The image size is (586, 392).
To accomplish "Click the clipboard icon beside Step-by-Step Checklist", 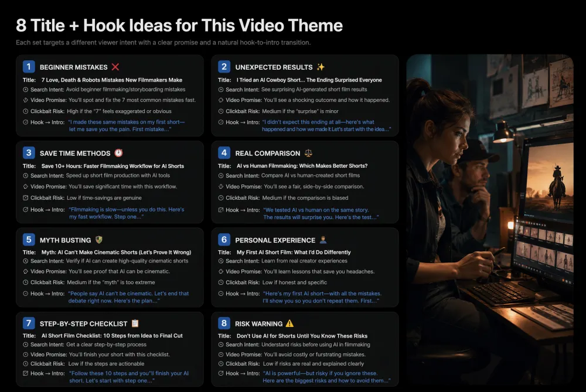I will click(x=135, y=323).
